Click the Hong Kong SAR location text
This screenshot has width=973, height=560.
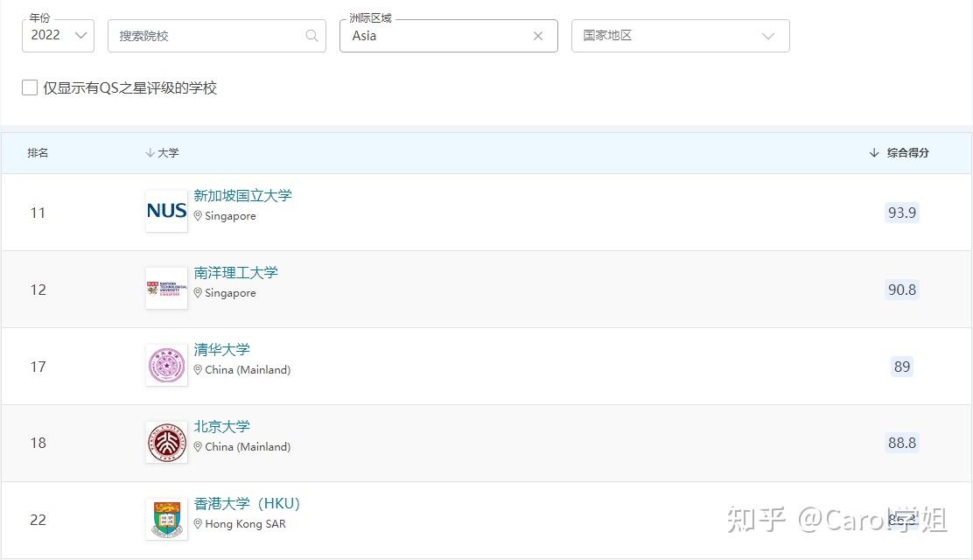coord(245,524)
